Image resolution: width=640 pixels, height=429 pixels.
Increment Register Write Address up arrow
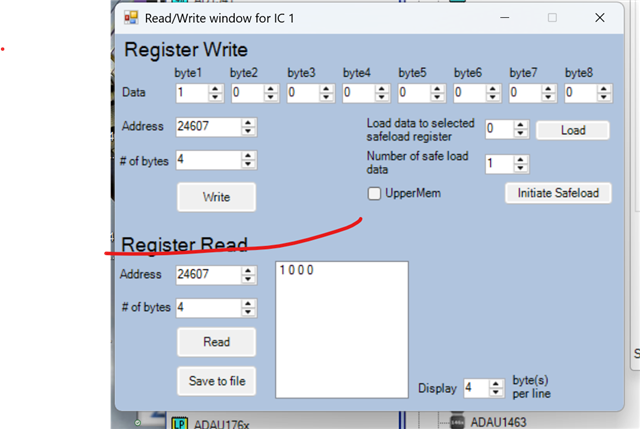[x=248, y=122]
